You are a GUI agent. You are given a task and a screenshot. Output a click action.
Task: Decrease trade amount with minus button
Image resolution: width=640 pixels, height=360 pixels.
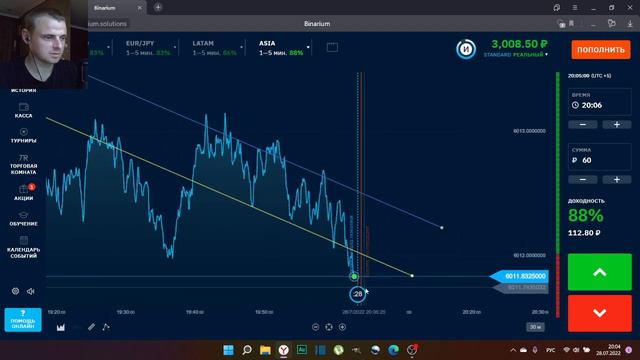pos(582,180)
